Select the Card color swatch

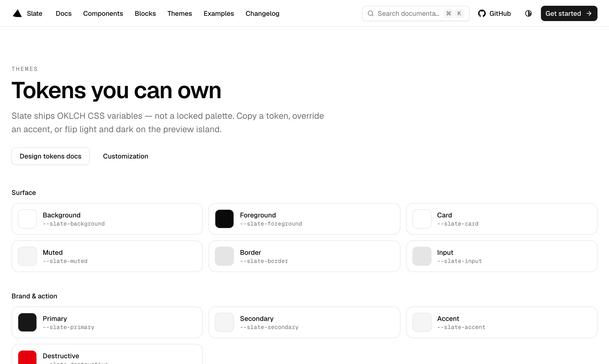[422, 219]
